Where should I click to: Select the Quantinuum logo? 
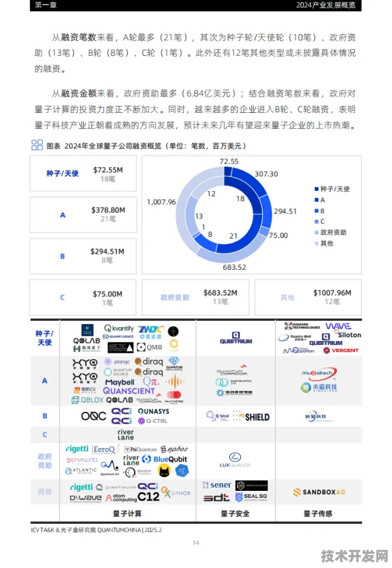[x=116, y=488]
